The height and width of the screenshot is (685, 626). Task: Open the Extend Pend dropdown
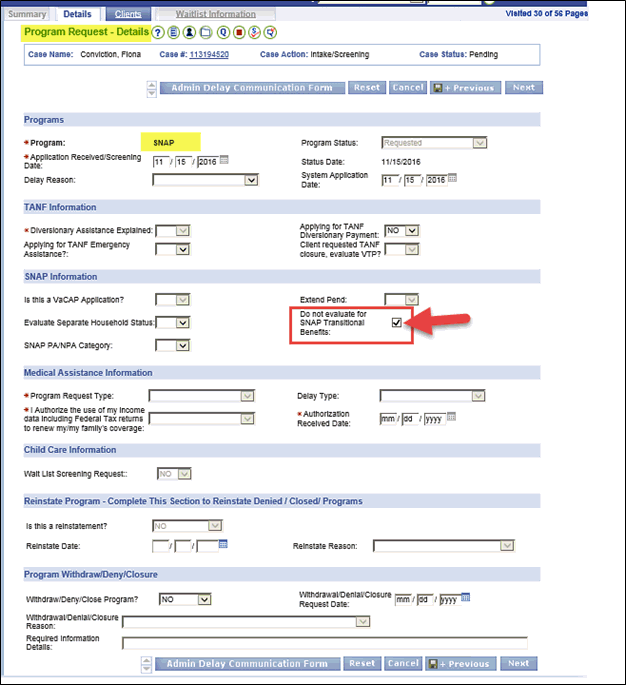401,300
